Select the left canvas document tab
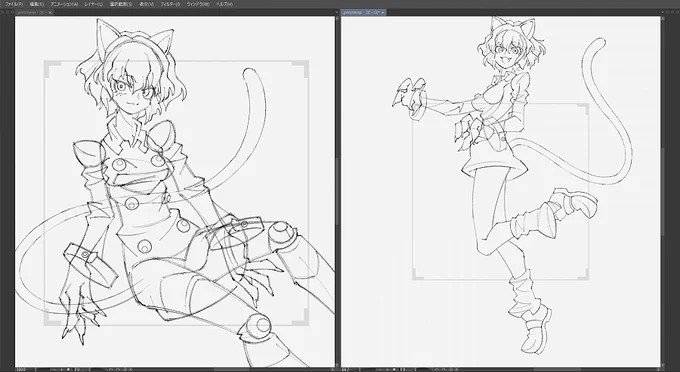680x372 pixels. tap(34, 13)
